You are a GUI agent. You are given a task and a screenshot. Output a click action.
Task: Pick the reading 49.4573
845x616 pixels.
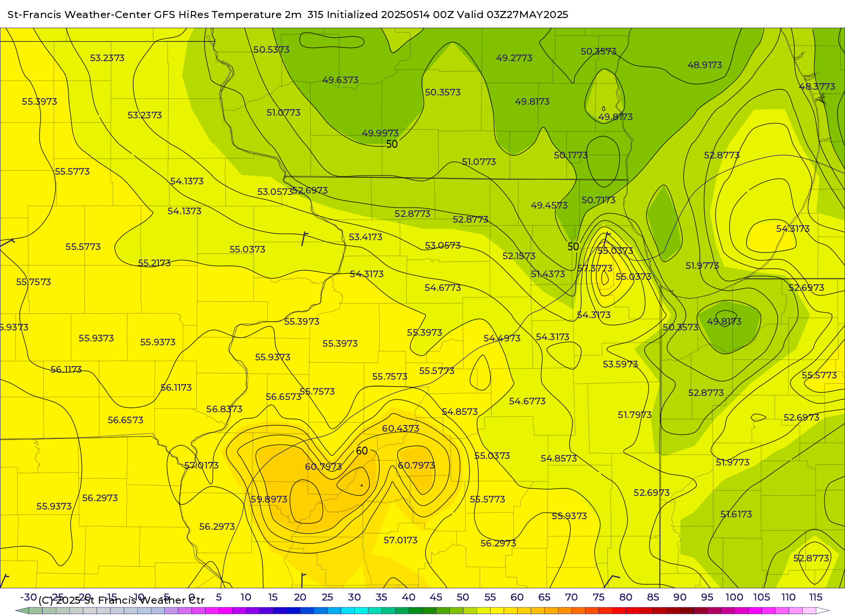coord(549,205)
